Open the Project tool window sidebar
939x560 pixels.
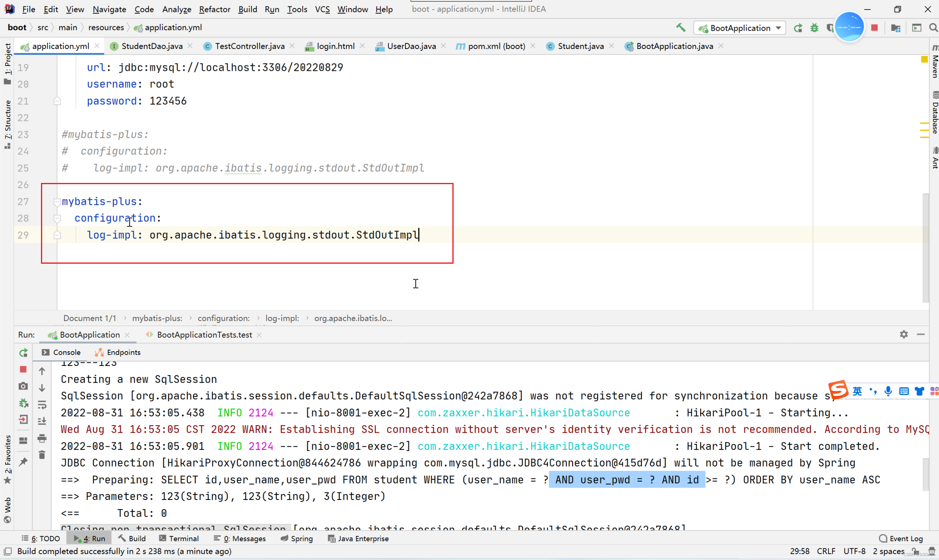click(7, 64)
